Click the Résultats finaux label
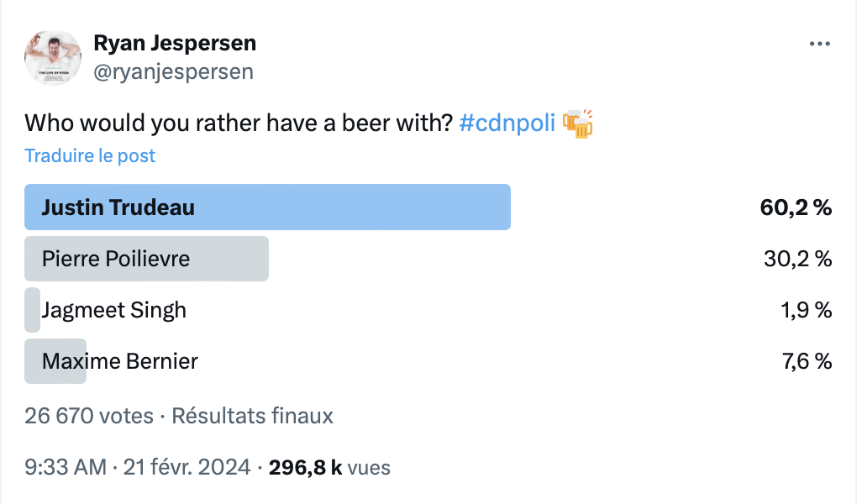Viewport: 862px width, 504px height. pos(253,416)
